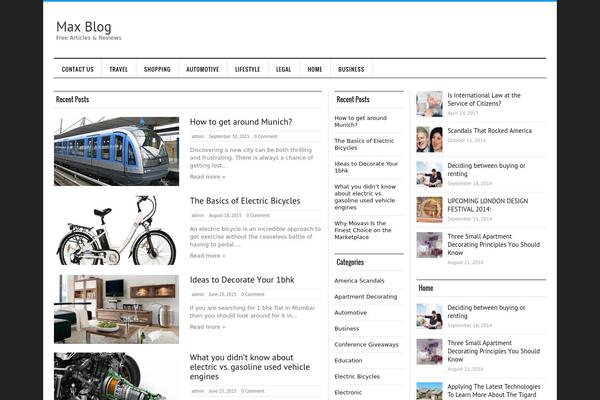Click top-list Three Small Apartment post thumbnail

point(429,245)
